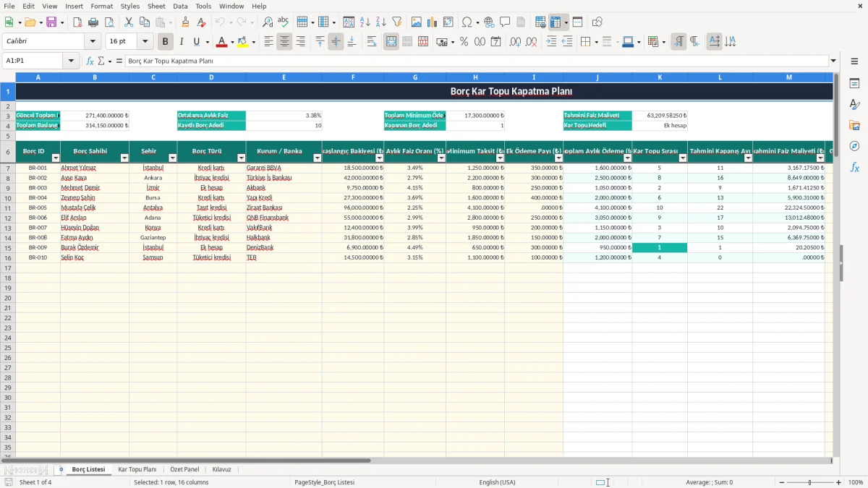Image resolution: width=868 pixels, height=488 pixels.
Task: Toggle Center Vertically alignment
Action: [336, 42]
